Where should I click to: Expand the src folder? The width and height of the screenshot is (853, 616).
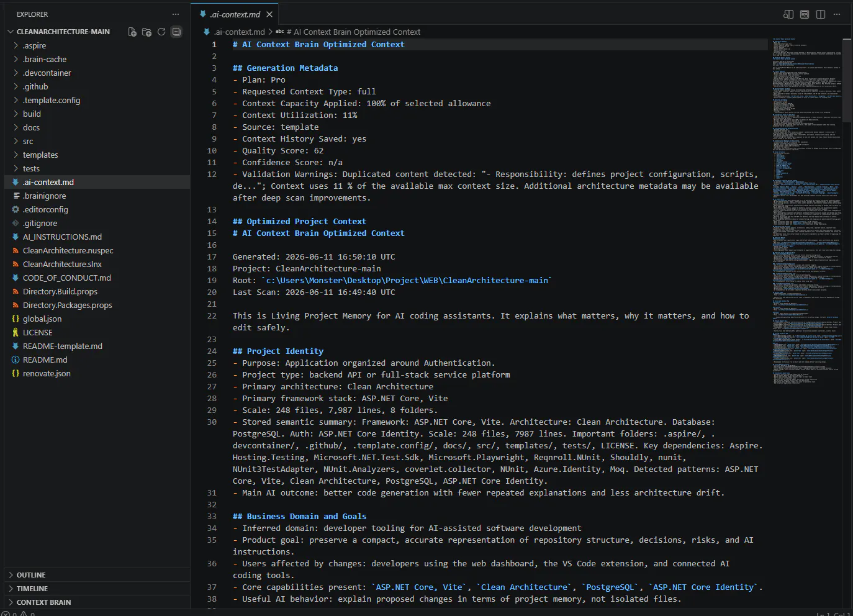tap(16, 141)
